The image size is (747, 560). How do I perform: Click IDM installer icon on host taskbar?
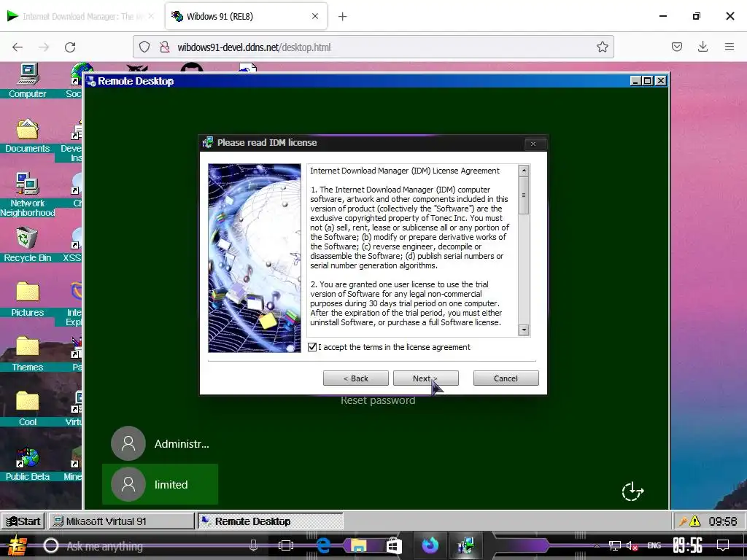click(465, 545)
